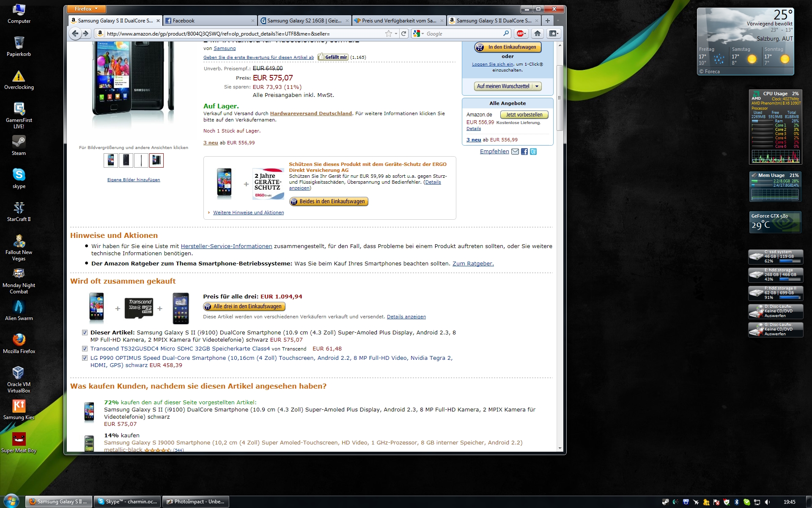This screenshot has width=812, height=508.
Task: Go to the Firefox home page
Action: coord(538,33)
